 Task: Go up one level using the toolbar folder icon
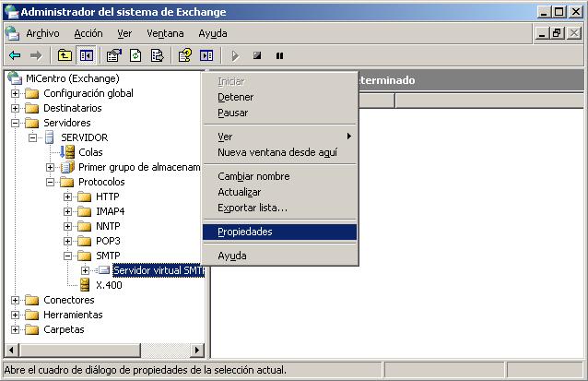(x=65, y=55)
